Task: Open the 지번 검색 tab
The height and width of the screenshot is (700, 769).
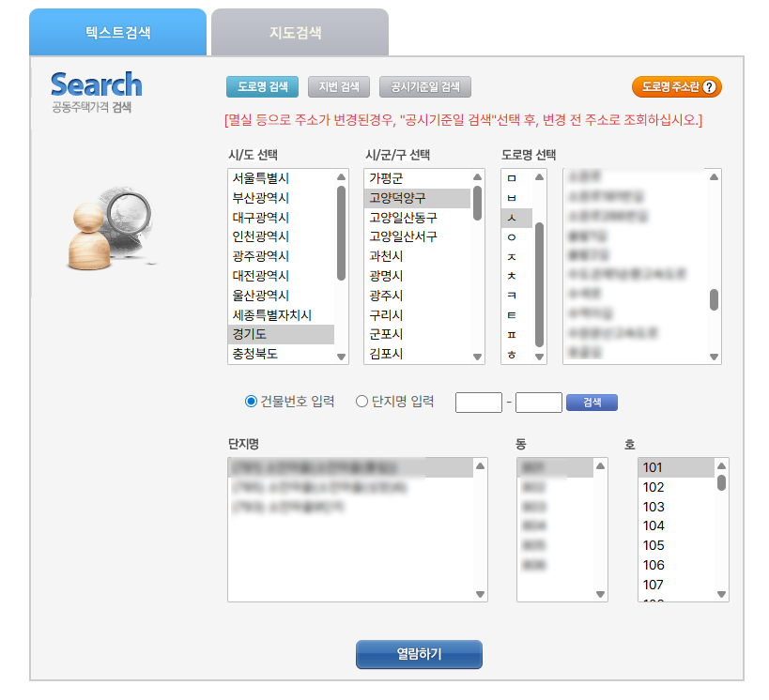Action: pyautogui.click(x=339, y=87)
